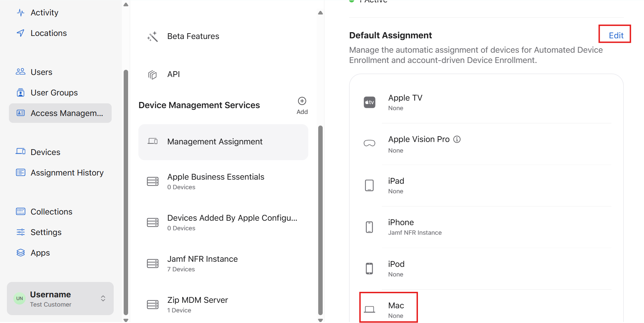The height and width of the screenshot is (323, 644).
Task: Click the middle panel vertical scrollbar
Action: (320, 219)
